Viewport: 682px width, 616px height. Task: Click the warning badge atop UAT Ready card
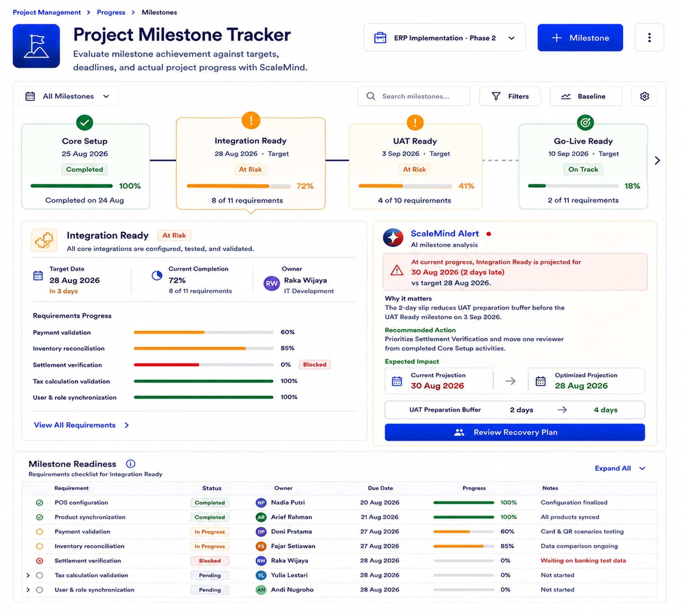click(415, 122)
